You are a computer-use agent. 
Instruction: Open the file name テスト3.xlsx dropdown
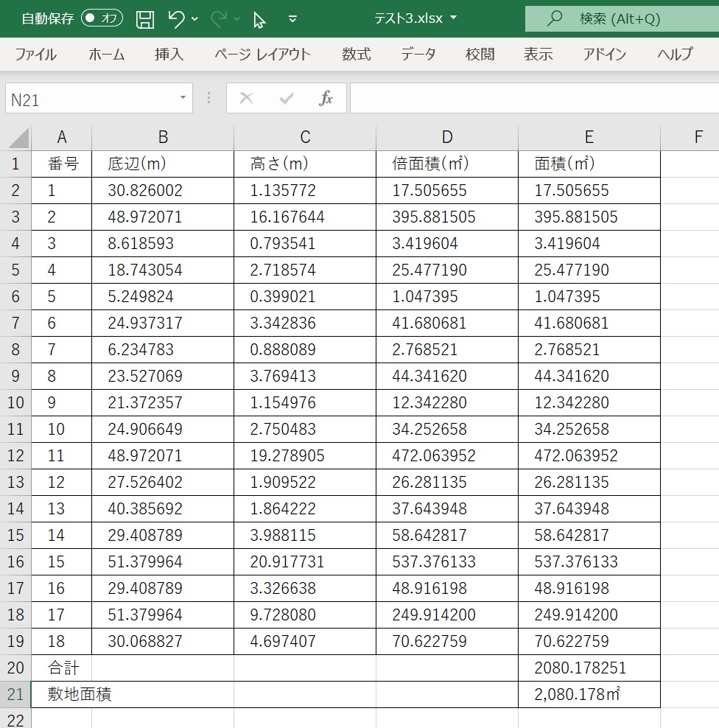point(453,18)
